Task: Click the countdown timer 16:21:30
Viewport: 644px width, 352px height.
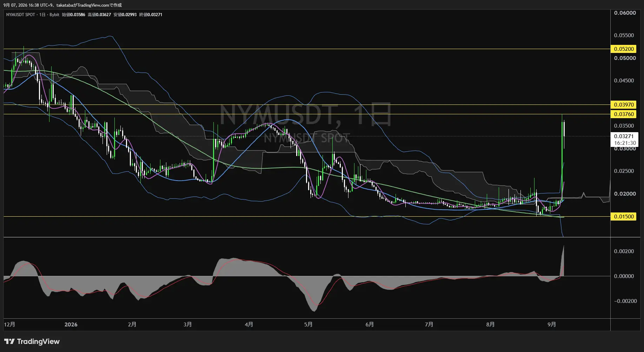Action: coord(625,143)
